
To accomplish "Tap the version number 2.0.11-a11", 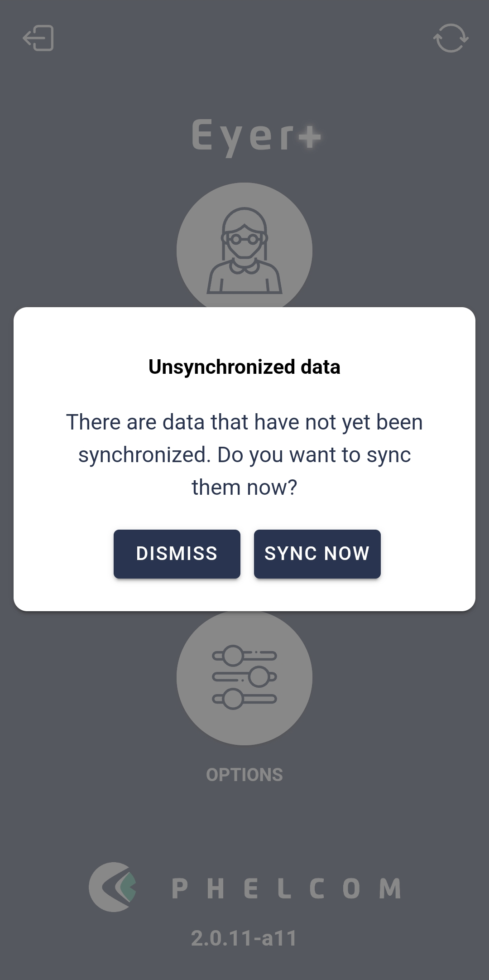I will (x=244, y=938).
